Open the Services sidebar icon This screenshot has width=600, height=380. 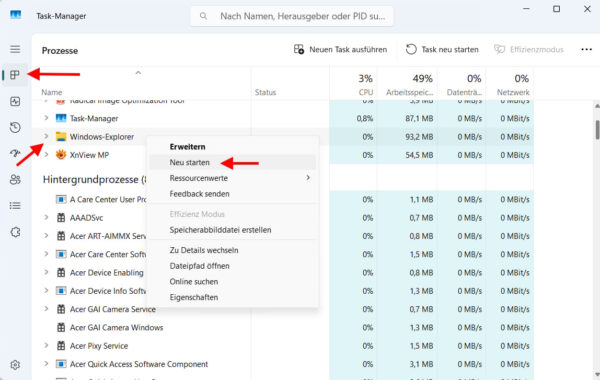tap(15, 232)
